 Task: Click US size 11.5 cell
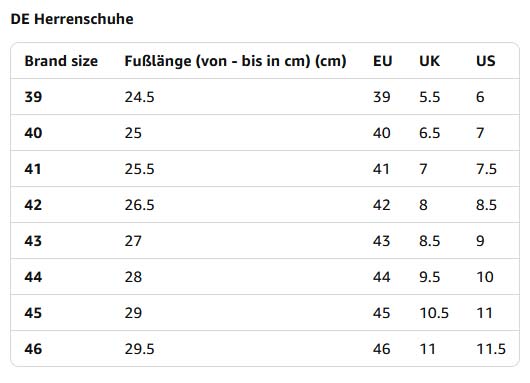[x=491, y=349]
